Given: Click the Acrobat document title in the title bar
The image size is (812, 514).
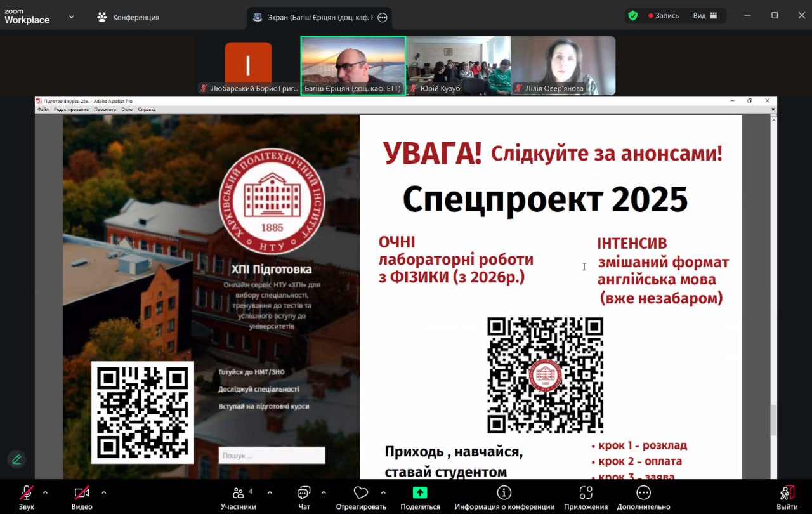Looking at the screenshot, I should (88, 101).
